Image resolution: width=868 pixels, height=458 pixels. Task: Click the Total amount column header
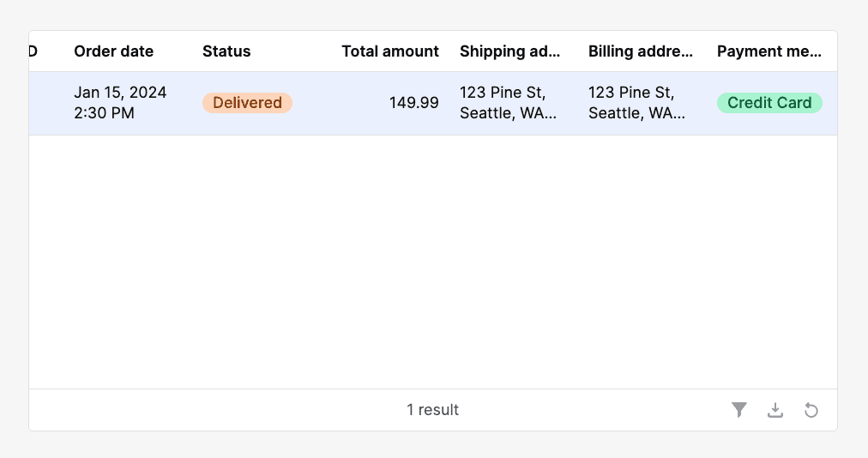click(390, 51)
